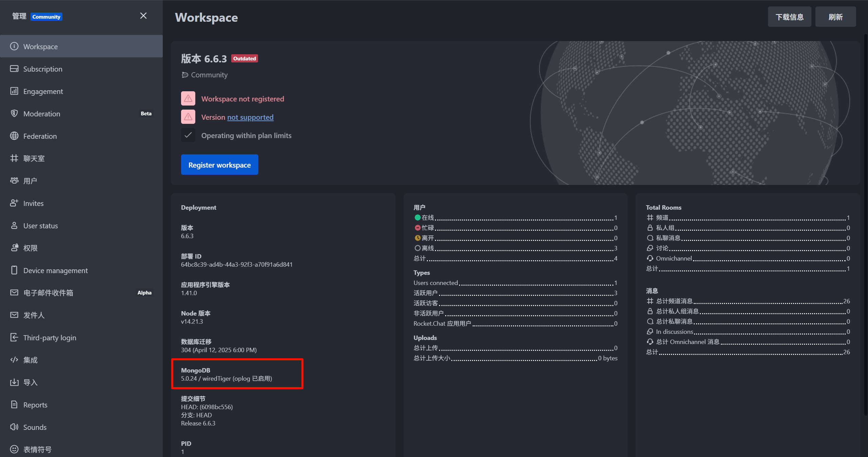Viewport: 868px width, 457px height.
Task: Go to Engagement section
Action: pos(81,91)
